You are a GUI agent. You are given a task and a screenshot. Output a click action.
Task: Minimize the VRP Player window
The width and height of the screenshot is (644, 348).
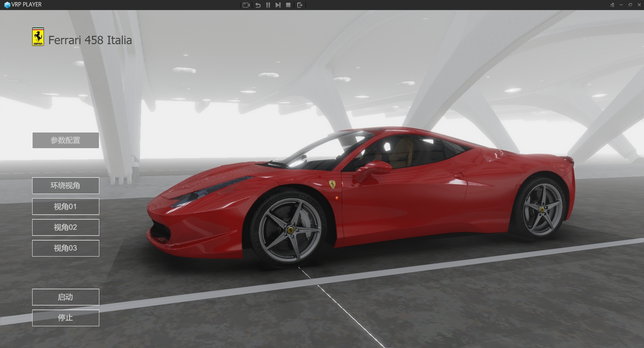point(621,5)
